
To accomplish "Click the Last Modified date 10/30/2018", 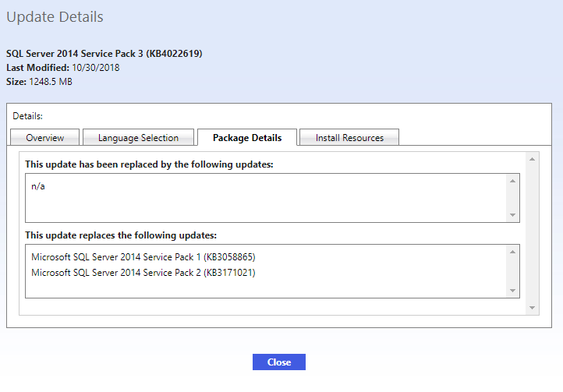I will coord(95,68).
